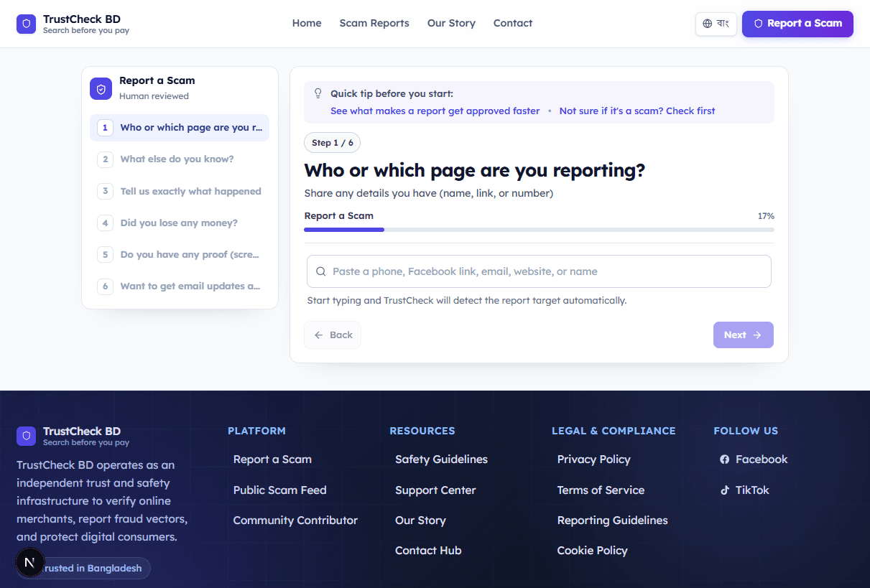Open Support Center footer link

(435, 490)
